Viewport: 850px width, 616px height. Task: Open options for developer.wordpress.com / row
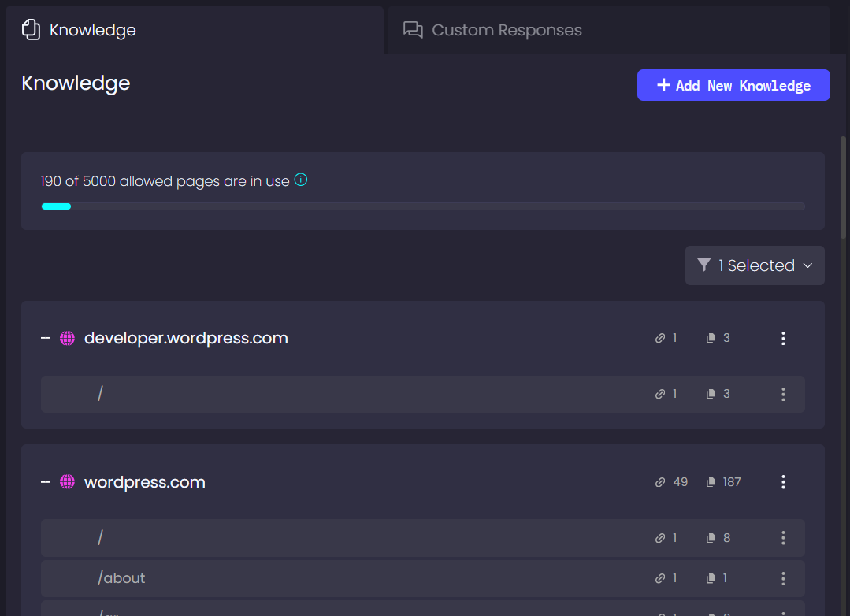point(783,394)
